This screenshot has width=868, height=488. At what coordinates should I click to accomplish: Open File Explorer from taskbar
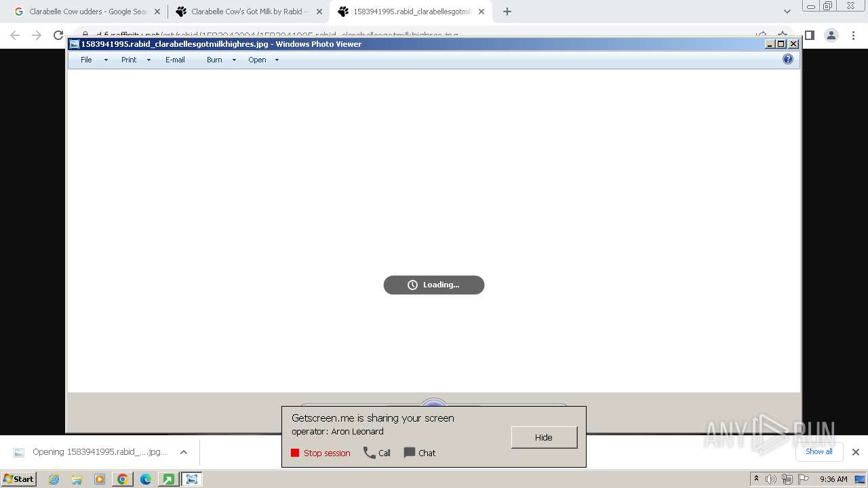click(77, 479)
